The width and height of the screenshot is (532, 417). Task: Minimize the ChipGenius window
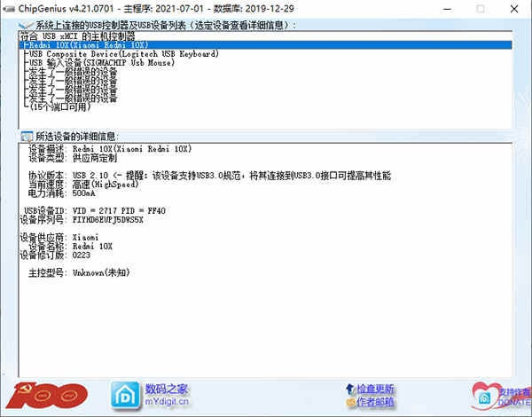pyautogui.click(x=448, y=9)
